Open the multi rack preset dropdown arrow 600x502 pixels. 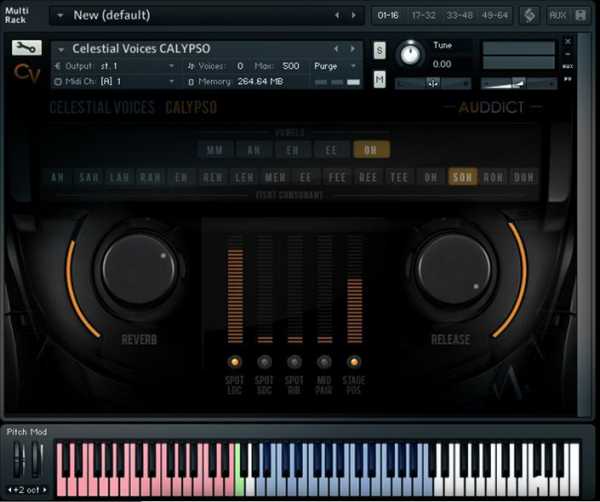[60, 16]
